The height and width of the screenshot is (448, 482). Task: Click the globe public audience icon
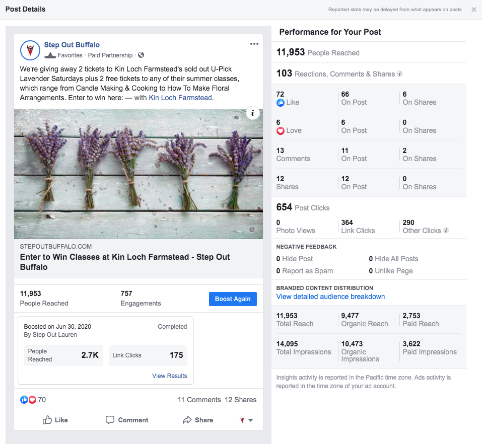click(141, 55)
